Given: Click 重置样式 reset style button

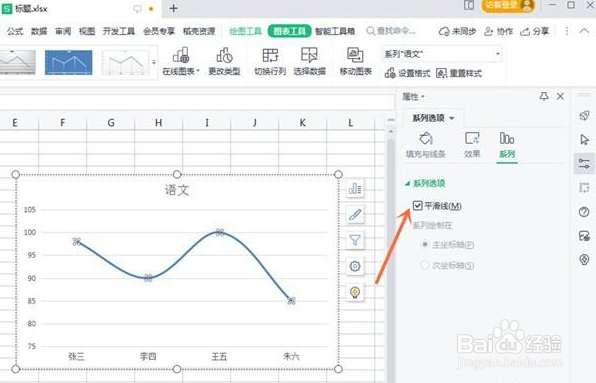Looking at the screenshot, I should coord(459,73).
